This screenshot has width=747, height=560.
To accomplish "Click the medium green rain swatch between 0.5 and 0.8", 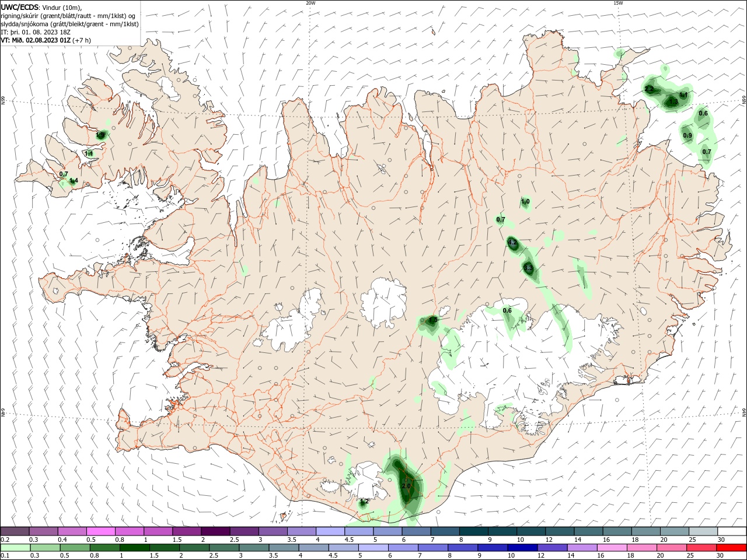I will [x=75, y=548].
